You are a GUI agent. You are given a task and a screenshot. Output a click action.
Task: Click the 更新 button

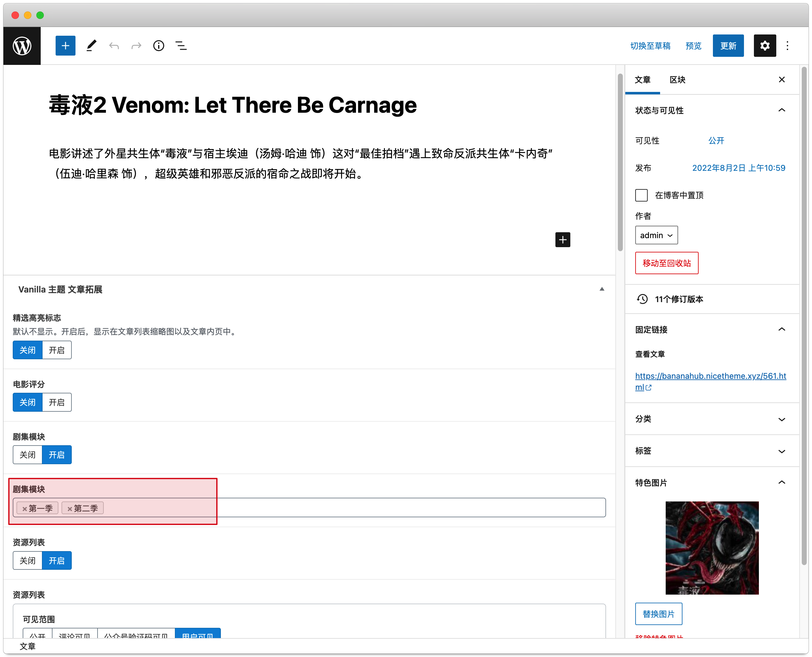[728, 46]
